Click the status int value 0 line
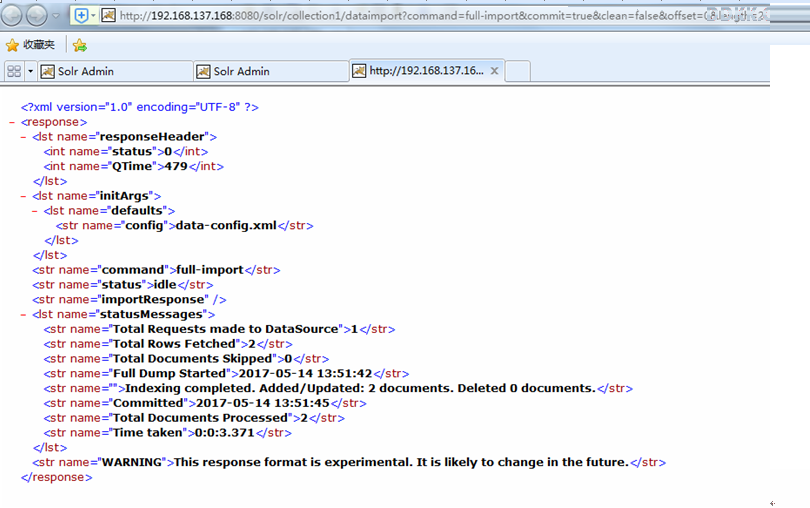 tap(126, 152)
